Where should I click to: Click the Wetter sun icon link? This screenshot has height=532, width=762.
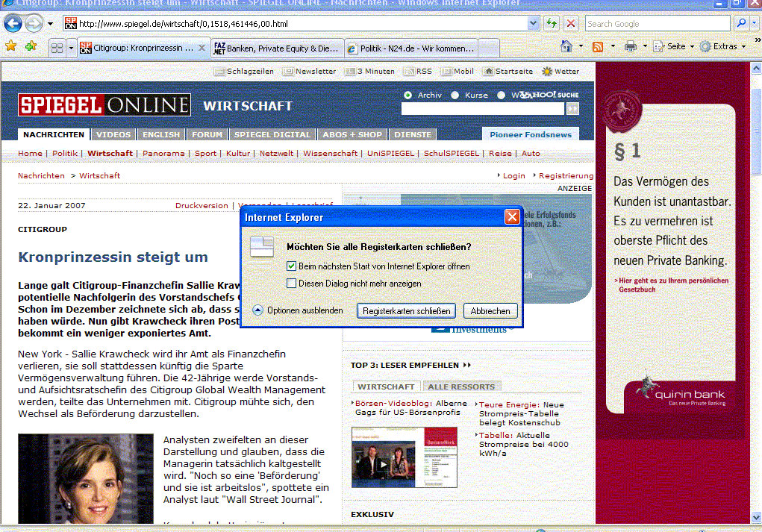560,71
